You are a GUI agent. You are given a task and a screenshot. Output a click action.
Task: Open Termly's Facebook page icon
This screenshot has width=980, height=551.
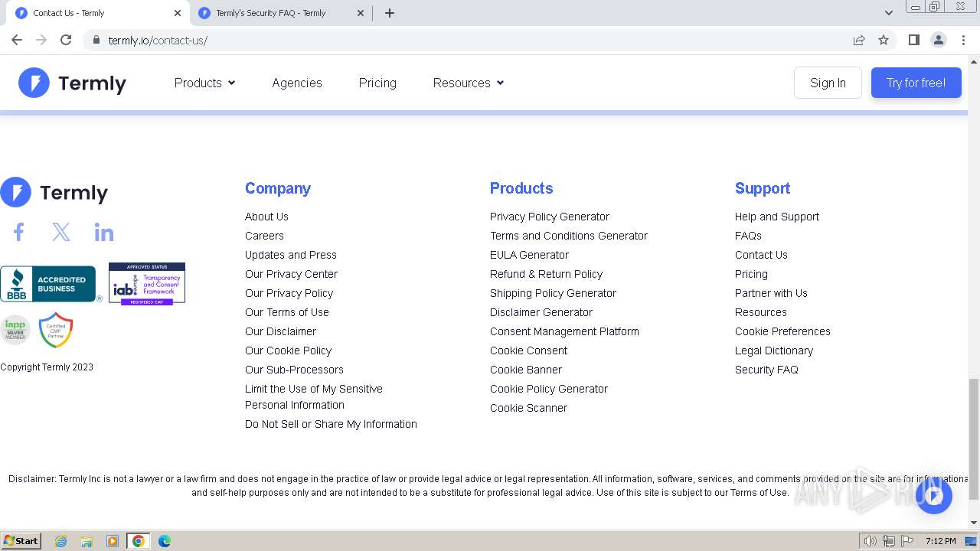(x=19, y=232)
